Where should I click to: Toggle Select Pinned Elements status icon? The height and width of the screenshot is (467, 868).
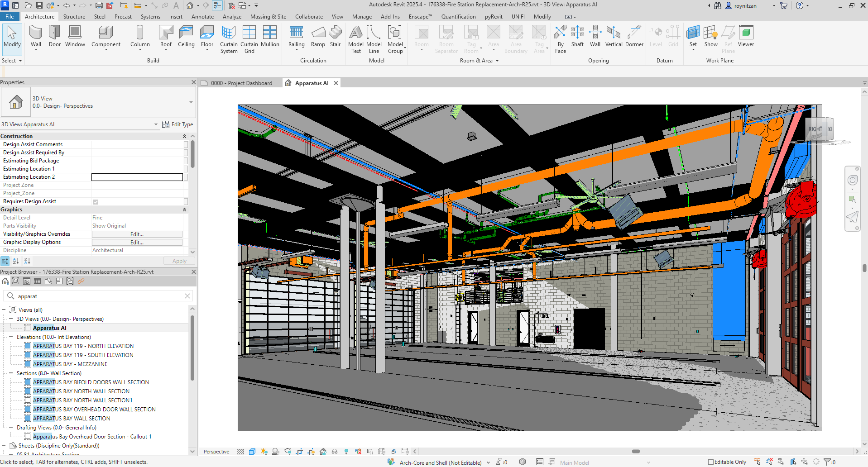781,462
